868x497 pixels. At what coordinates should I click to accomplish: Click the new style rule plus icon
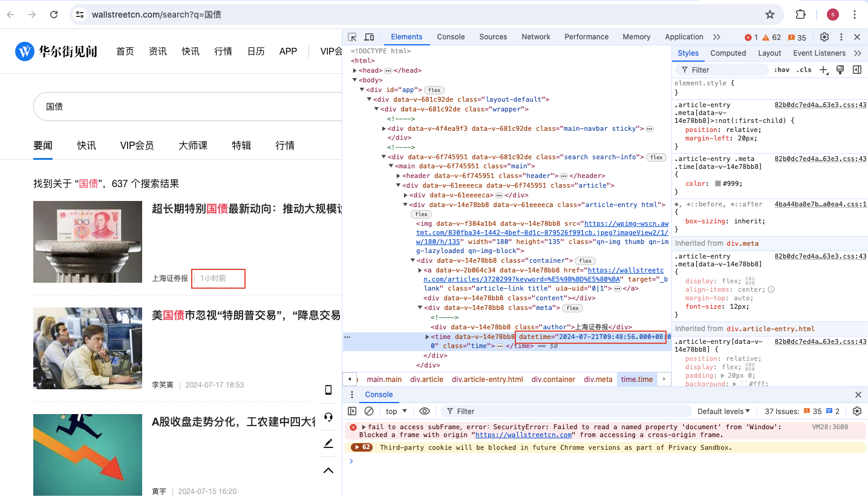tap(823, 70)
